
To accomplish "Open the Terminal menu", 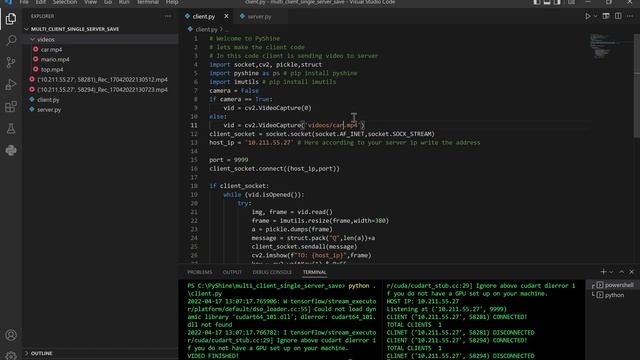I will pyautogui.click(x=147, y=2).
